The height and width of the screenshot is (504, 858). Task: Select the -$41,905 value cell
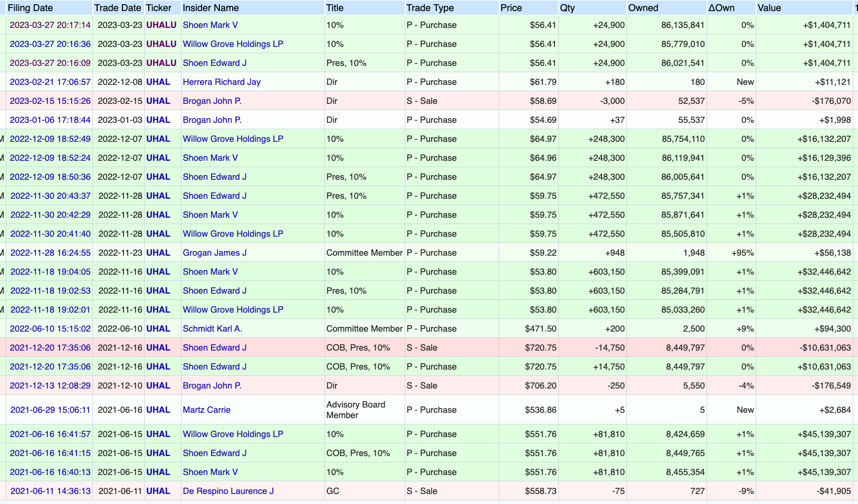pyautogui.click(x=805, y=491)
